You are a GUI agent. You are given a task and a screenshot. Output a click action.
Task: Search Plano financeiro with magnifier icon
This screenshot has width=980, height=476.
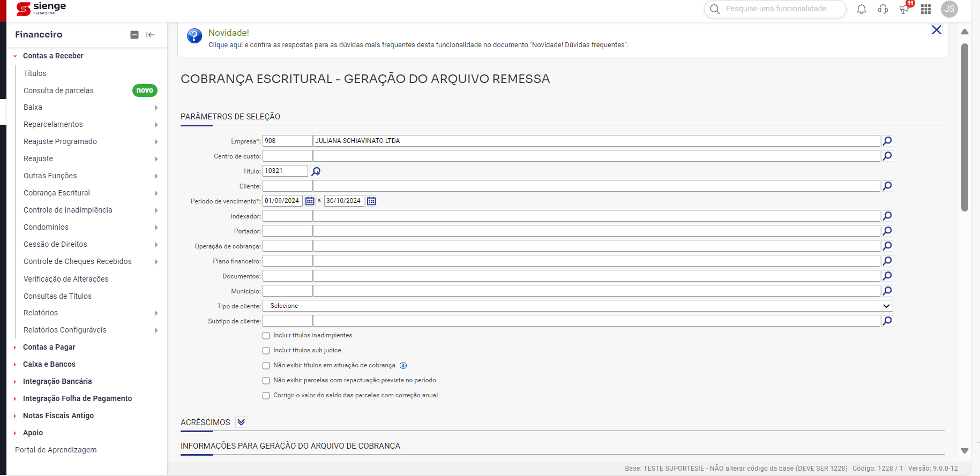[887, 261]
